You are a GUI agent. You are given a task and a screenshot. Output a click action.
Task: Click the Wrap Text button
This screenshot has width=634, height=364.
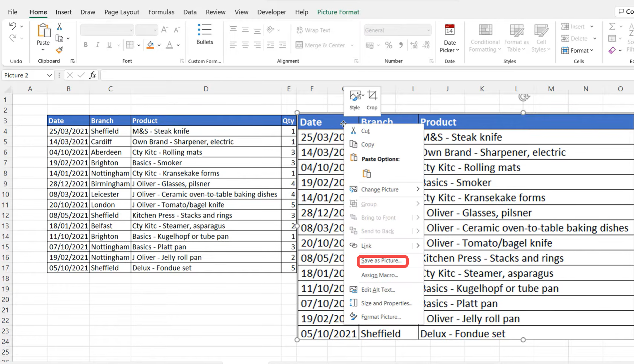pos(313,30)
